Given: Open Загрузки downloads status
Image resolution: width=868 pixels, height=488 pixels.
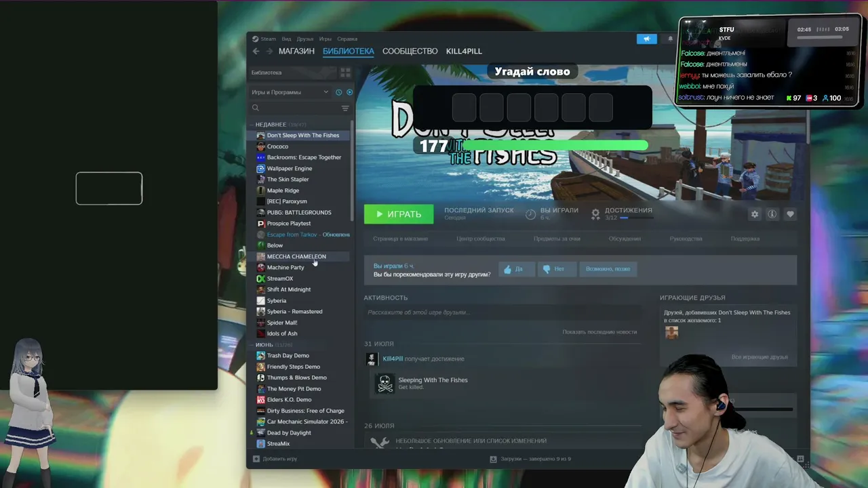Looking at the screenshot, I should 530,459.
